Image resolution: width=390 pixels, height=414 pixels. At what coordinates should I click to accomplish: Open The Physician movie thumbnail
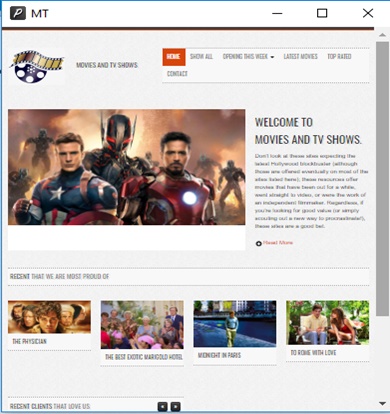coord(49,317)
